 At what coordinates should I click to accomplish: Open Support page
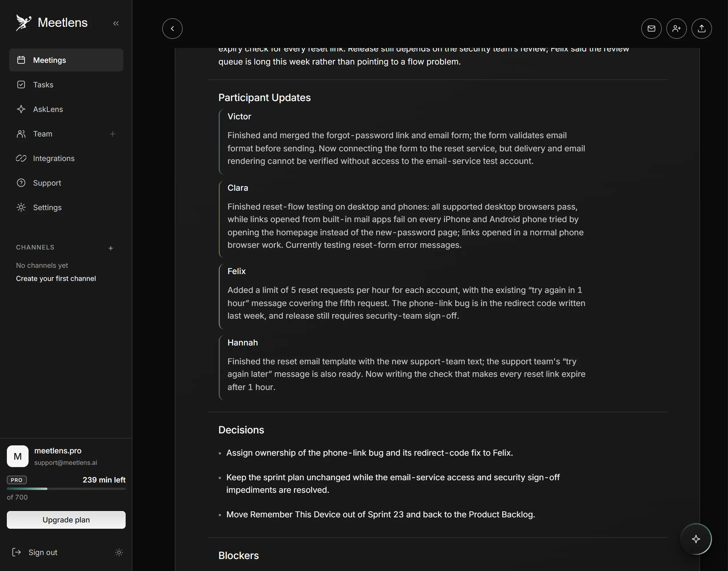(66, 183)
